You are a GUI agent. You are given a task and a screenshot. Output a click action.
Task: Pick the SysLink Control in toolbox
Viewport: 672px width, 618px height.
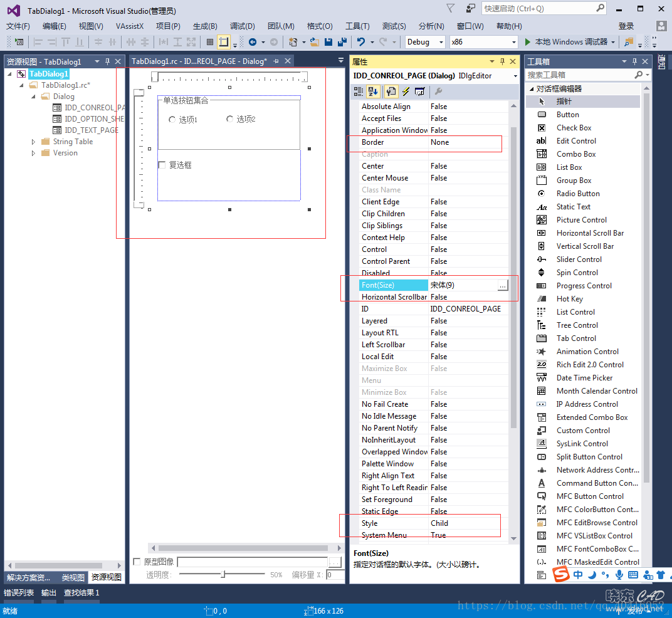click(x=583, y=444)
